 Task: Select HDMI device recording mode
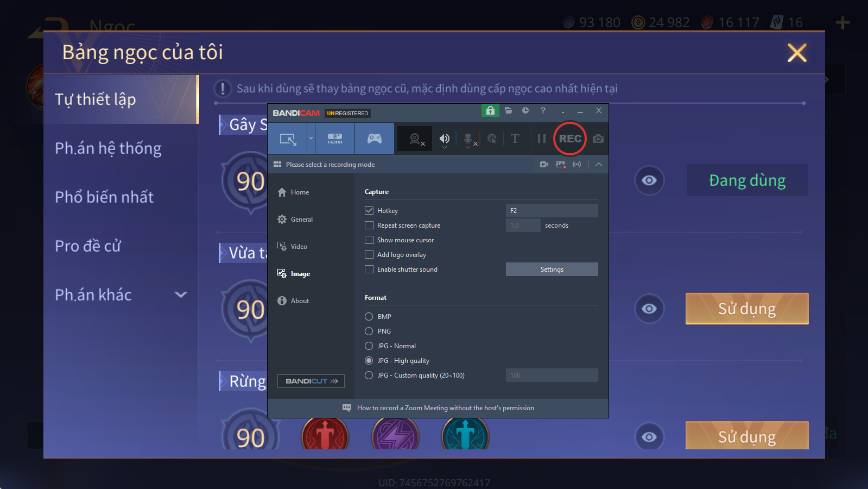click(335, 139)
